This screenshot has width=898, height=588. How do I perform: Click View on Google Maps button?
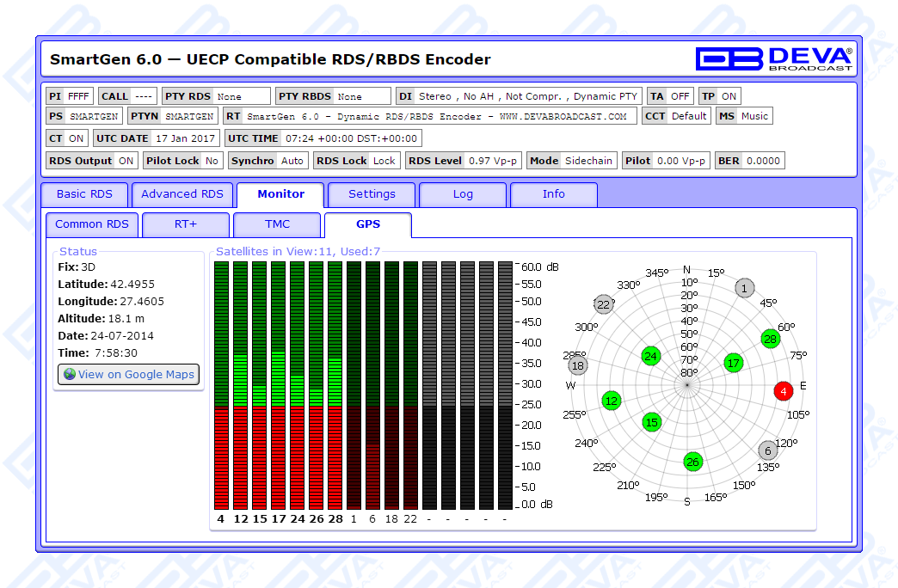tap(129, 374)
